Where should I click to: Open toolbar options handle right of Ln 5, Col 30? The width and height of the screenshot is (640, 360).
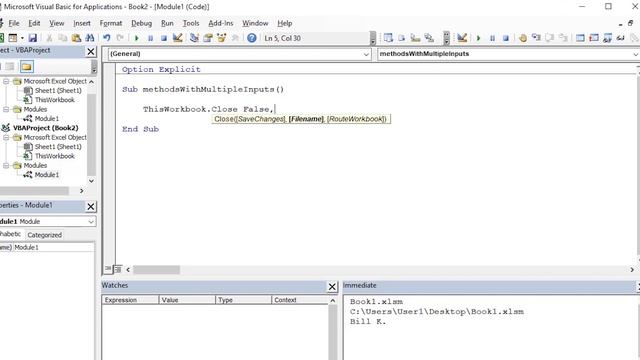pos(373,38)
